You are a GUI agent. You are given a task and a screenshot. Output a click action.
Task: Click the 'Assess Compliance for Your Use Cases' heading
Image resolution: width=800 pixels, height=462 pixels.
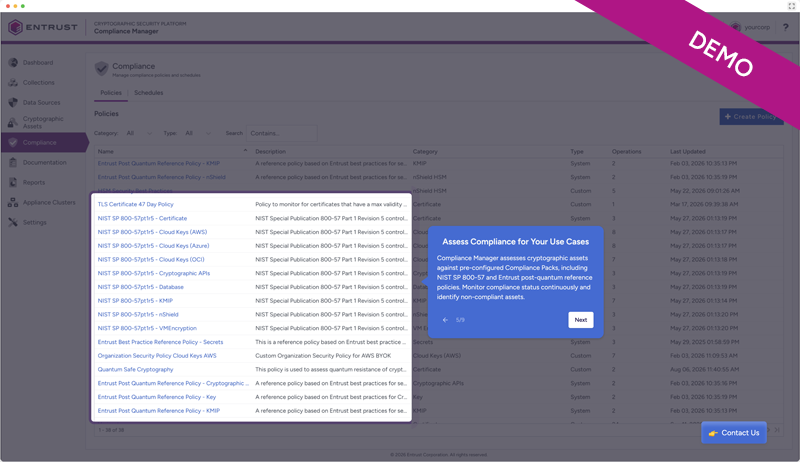point(515,242)
